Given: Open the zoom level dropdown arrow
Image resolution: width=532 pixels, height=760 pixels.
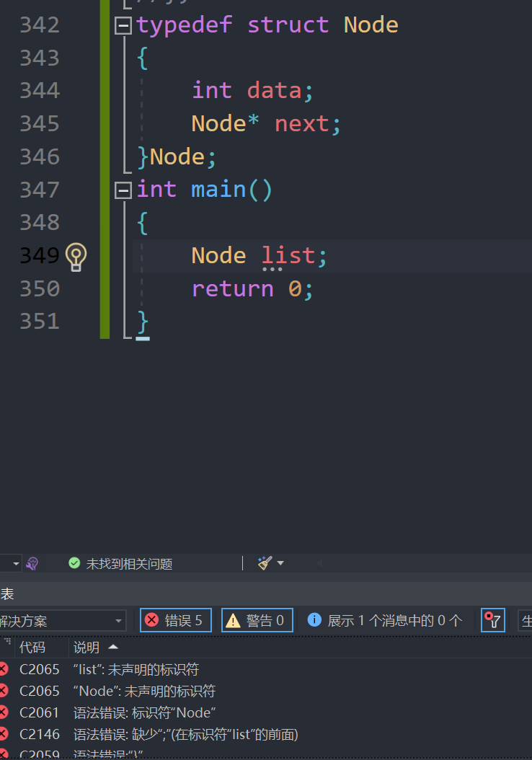Looking at the screenshot, I should (16, 563).
